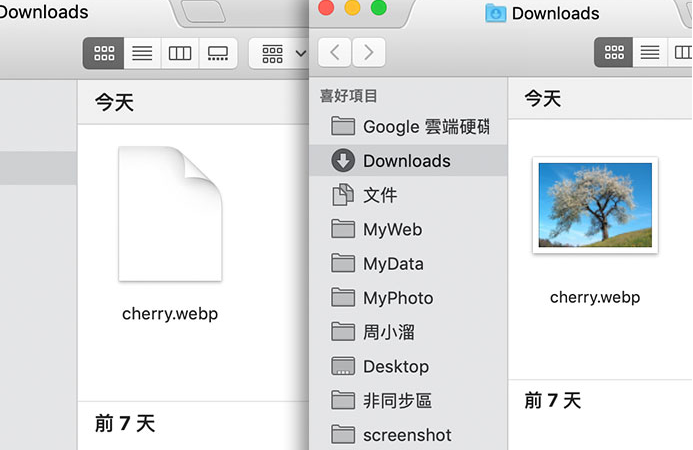Select Downloads in sidebar favorites

click(x=408, y=160)
